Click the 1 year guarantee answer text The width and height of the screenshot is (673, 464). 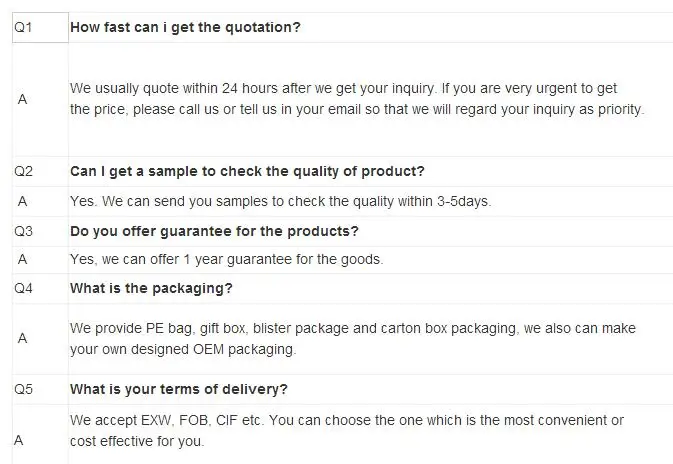[x=226, y=260]
